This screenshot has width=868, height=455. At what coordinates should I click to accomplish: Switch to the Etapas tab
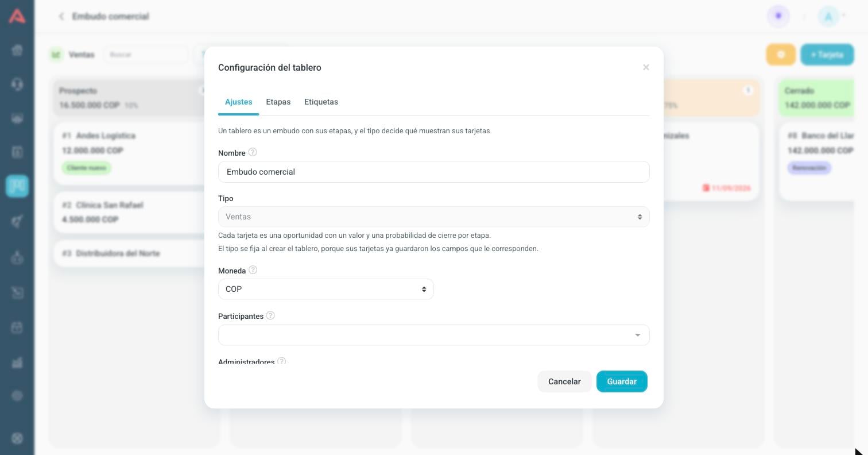[278, 102]
